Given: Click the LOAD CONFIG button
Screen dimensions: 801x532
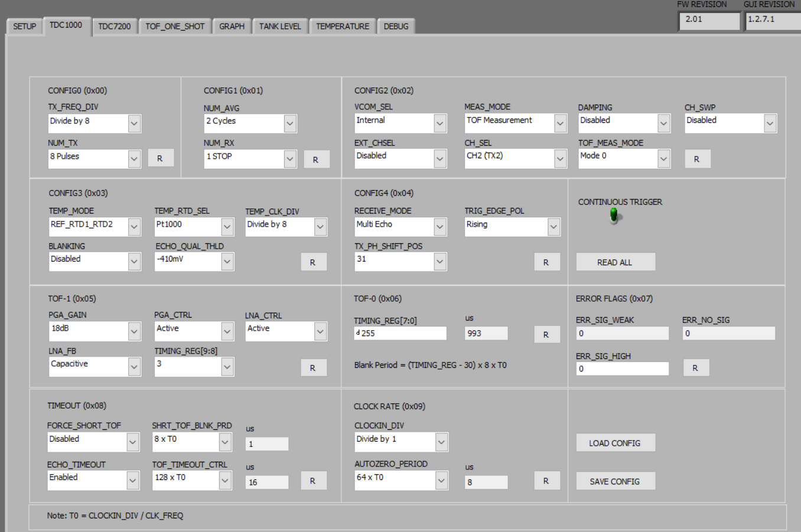Looking at the screenshot, I should coord(616,443).
